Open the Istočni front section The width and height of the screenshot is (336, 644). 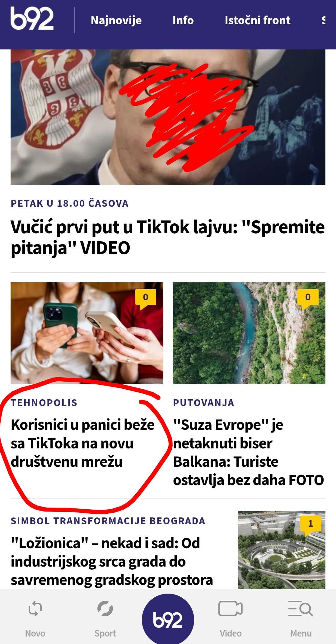[x=258, y=20]
